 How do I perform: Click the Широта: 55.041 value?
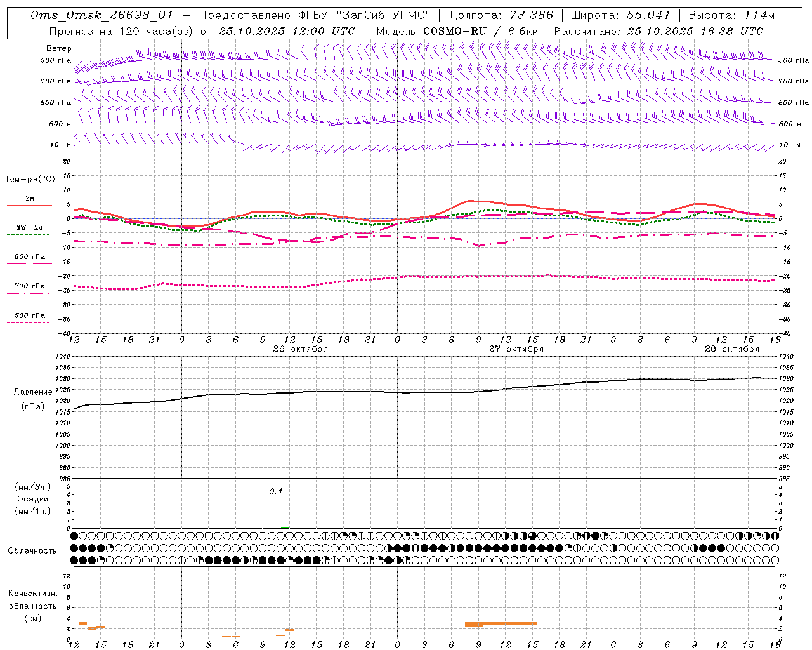point(620,15)
